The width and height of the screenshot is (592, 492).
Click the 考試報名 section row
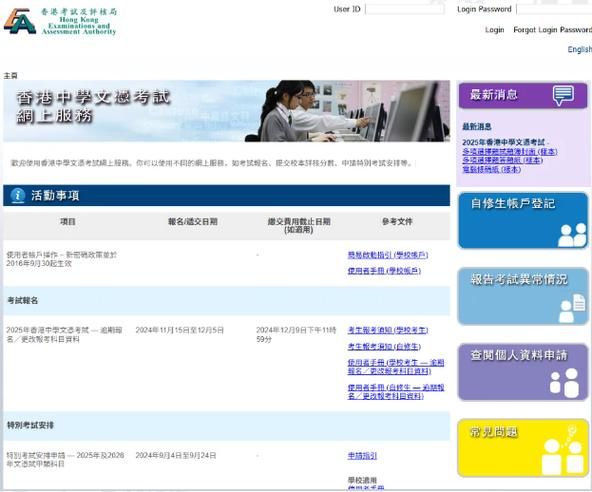[227, 301]
